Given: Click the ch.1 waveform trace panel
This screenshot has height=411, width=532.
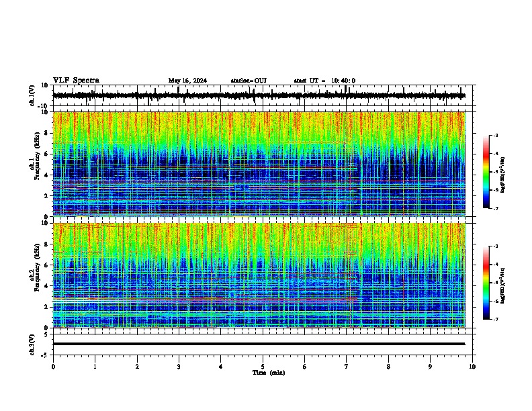Looking at the screenshot, I should click(x=263, y=95).
